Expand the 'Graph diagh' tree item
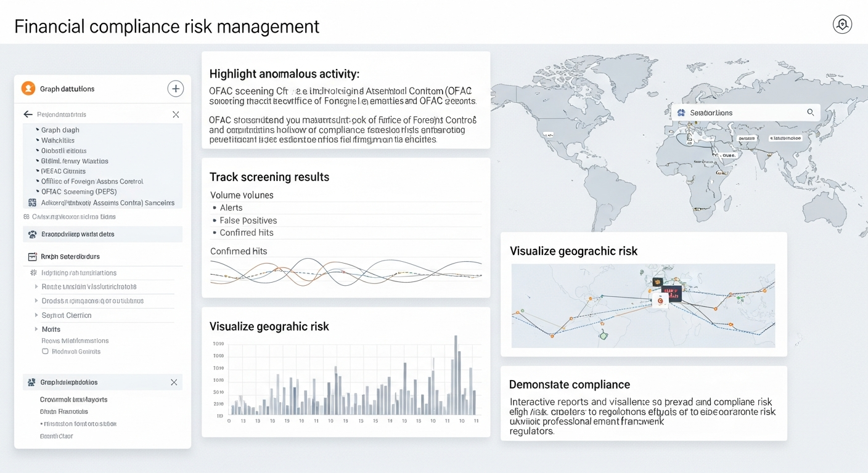The width and height of the screenshot is (868, 473). (38, 130)
